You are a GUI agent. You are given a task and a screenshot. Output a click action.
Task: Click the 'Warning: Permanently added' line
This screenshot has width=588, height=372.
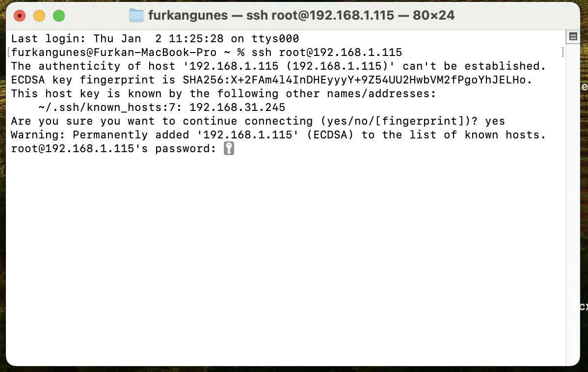(x=278, y=135)
